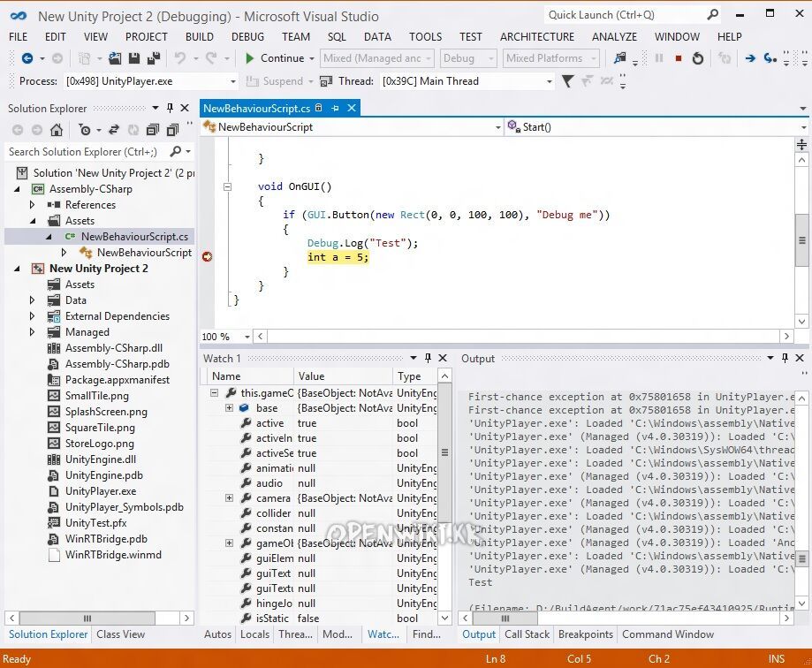Collapse the this.gameObject watch entry
812x668 pixels.
click(x=214, y=393)
